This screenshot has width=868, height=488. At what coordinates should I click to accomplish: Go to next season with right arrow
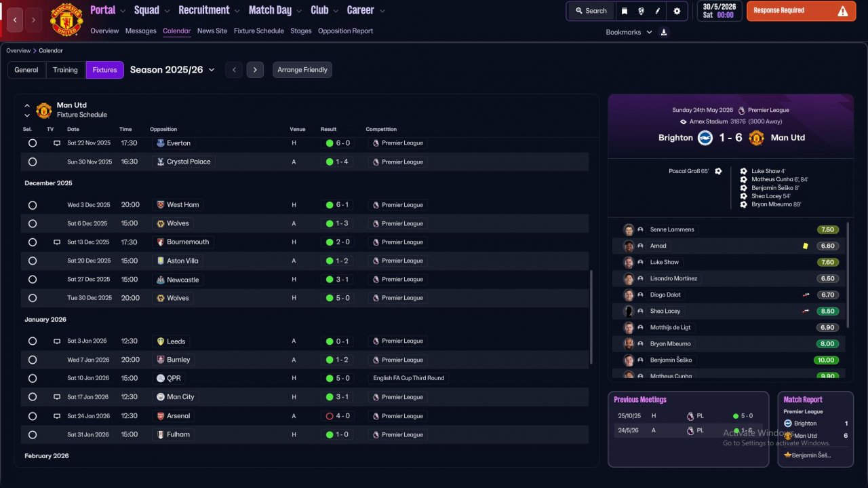coord(255,70)
